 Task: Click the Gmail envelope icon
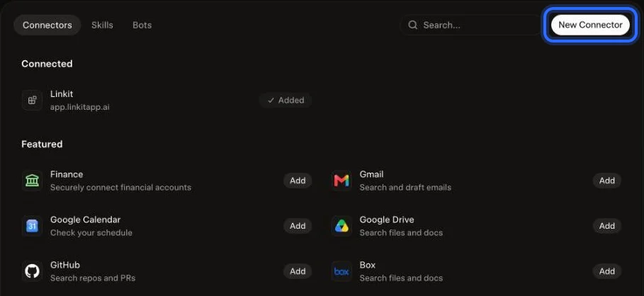[341, 181]
